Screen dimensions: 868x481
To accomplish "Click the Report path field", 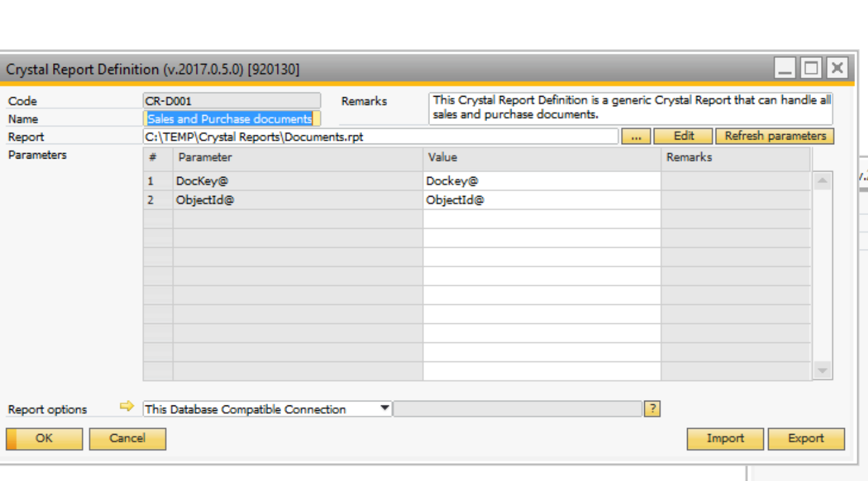I will point(381,137).
